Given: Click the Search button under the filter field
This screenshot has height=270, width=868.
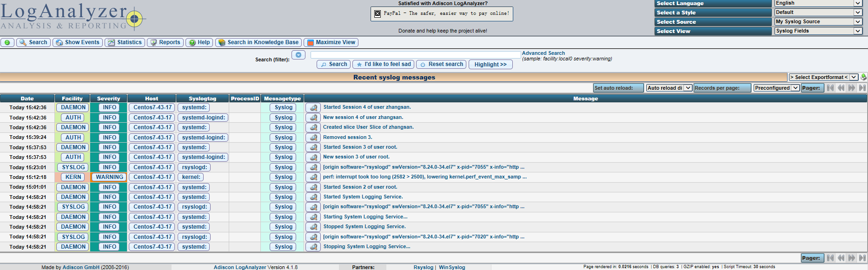Looking at the screenshot, I should click(x=333, y=65).
